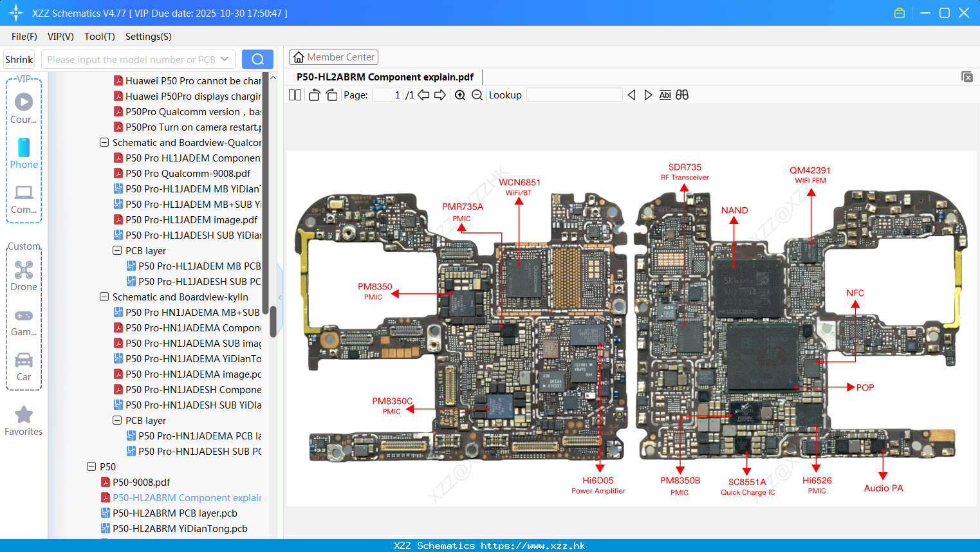Click the XZZ app logo icon
The image size is (980, 552).
pyautogui.click(x=16, y=13)
